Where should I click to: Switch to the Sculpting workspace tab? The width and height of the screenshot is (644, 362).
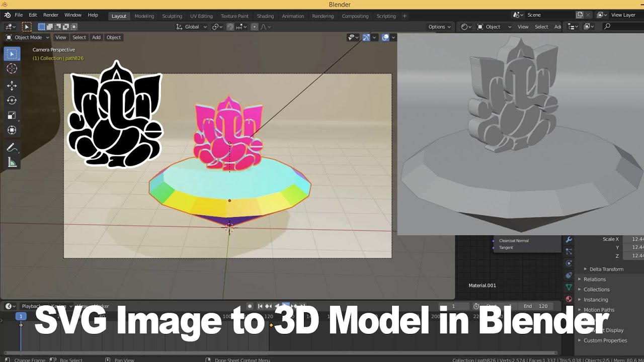[x=172, y=16]
